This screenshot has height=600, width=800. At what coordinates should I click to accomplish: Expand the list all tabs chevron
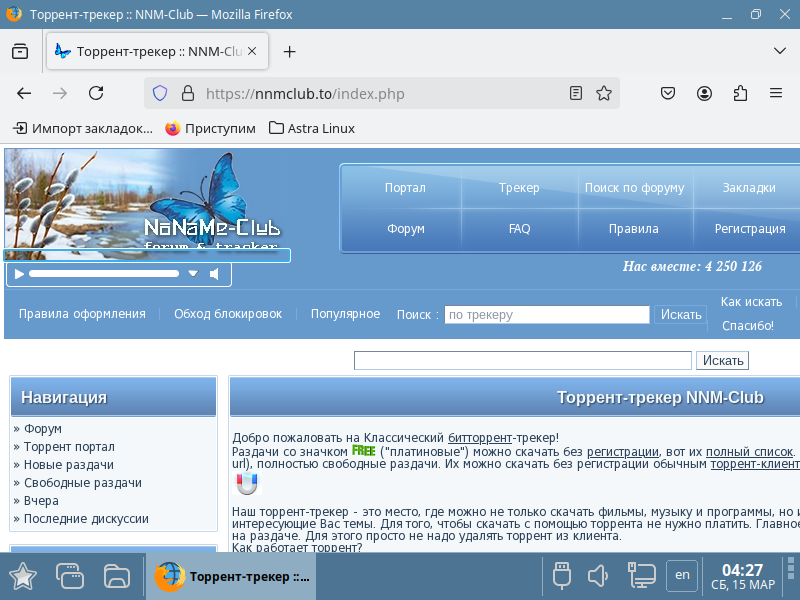pos(780,51)
